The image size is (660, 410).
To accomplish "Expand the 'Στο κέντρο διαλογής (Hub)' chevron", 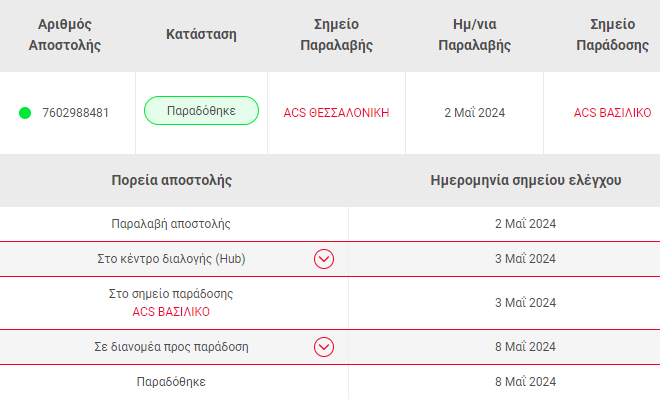I will [324, 259].
